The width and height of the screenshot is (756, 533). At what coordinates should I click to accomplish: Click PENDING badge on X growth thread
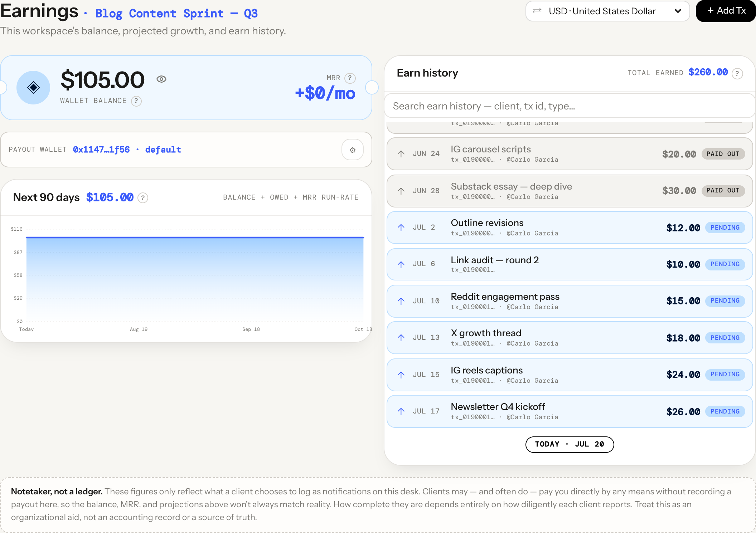[725, 338]
